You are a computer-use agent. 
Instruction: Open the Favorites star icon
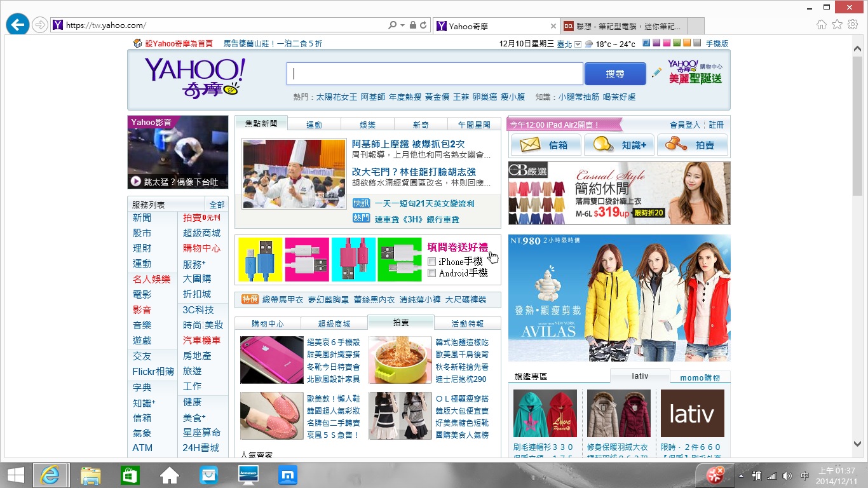click(x=837, y=25)
